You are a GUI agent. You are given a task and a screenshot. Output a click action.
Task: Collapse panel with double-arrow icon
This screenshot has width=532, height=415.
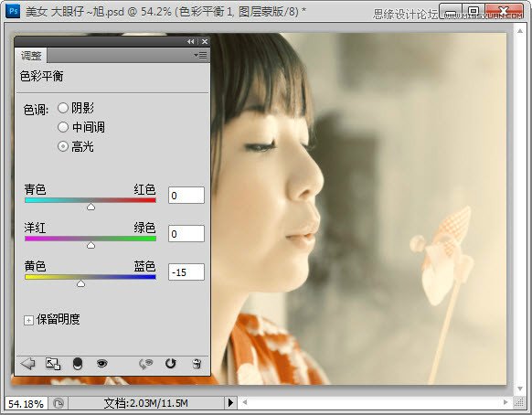coord(191,41)
